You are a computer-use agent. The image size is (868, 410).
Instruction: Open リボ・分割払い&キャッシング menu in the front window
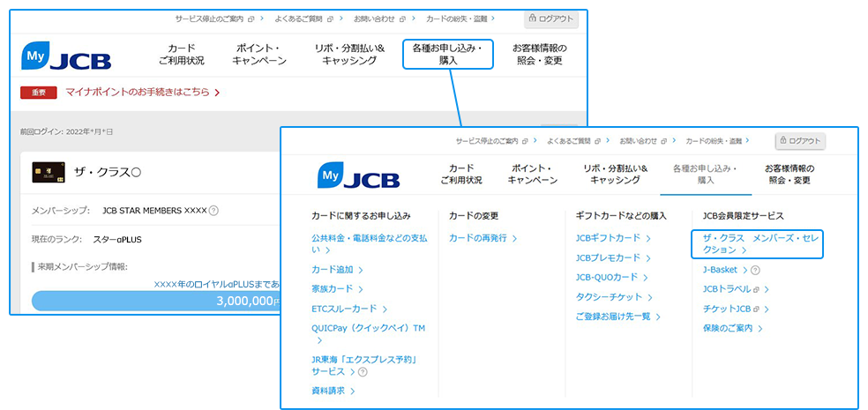tap(615, 174)
